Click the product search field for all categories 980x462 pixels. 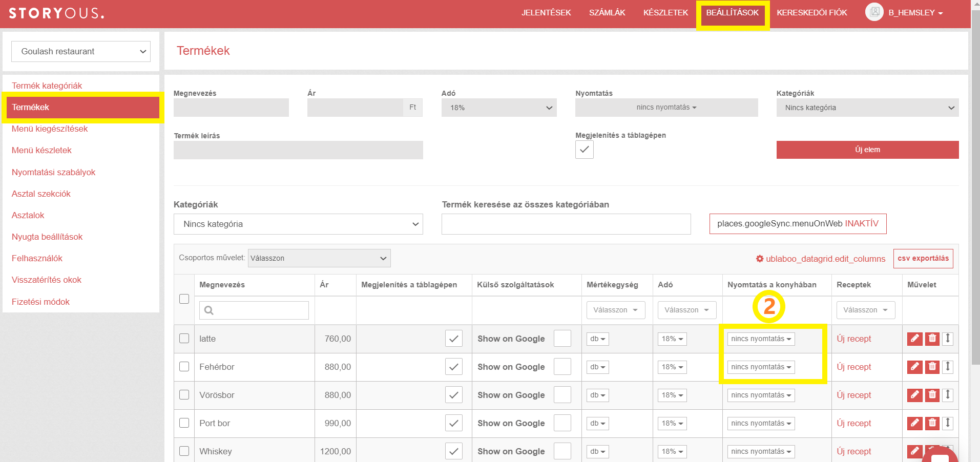566,224
